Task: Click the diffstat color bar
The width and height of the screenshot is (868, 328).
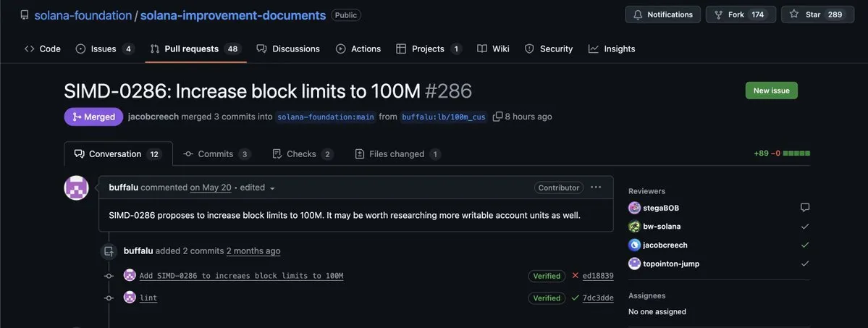Action: tap(796, 154)
